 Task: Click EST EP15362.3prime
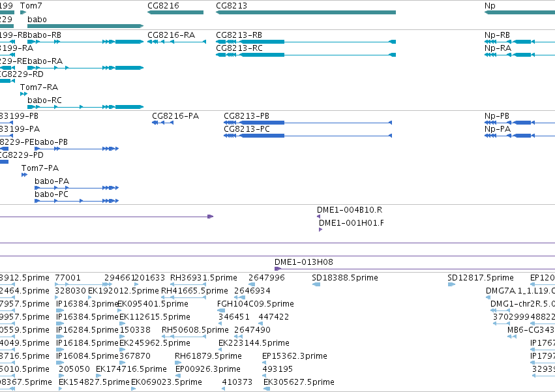click(x=264, y=363)
